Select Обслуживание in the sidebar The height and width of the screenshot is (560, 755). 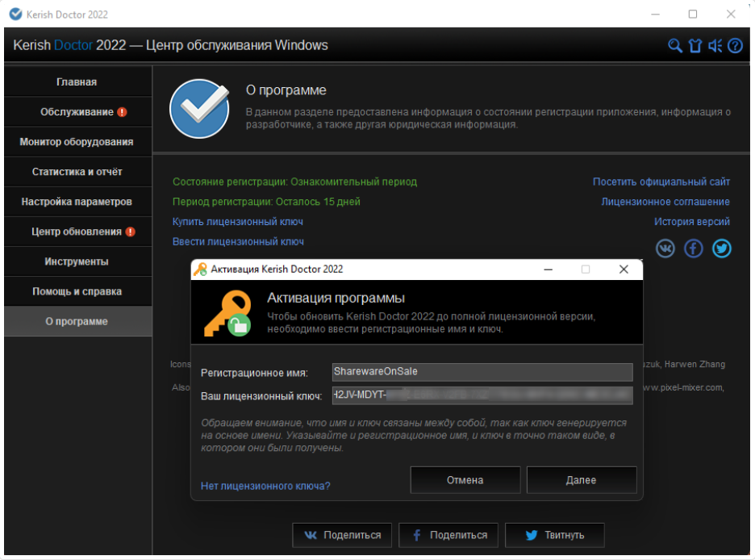point(77,112)
